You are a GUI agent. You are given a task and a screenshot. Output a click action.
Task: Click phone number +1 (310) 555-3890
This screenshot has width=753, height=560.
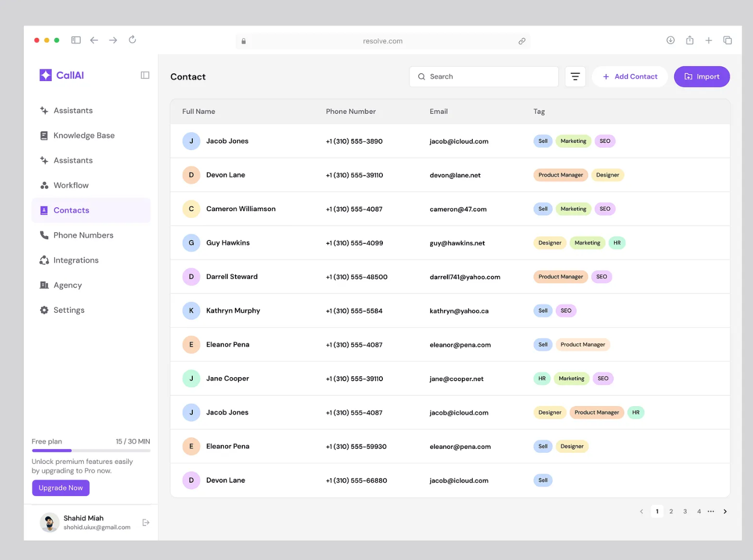354,141
